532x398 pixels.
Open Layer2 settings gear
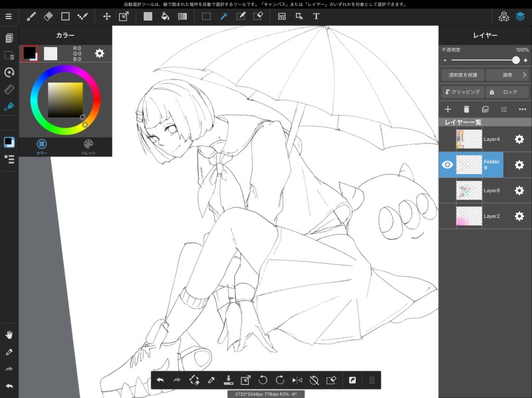pos(519,217)
